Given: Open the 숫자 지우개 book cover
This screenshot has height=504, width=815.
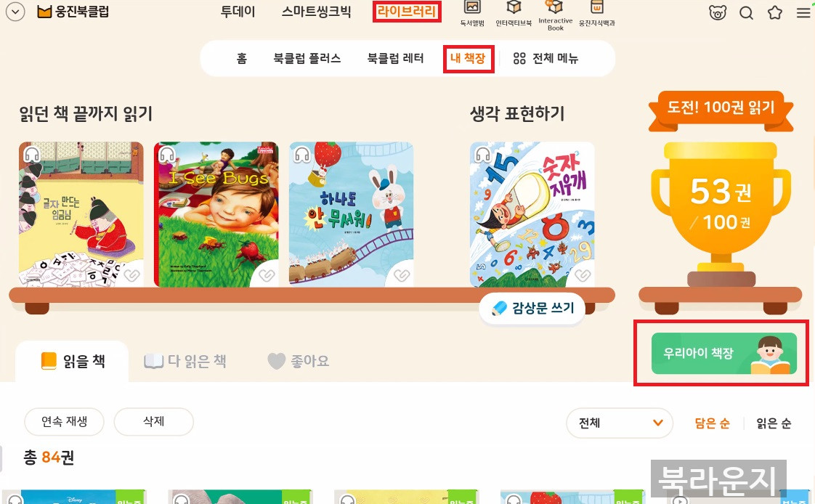Looking at the screenshot, I should (x=532, y=214).
